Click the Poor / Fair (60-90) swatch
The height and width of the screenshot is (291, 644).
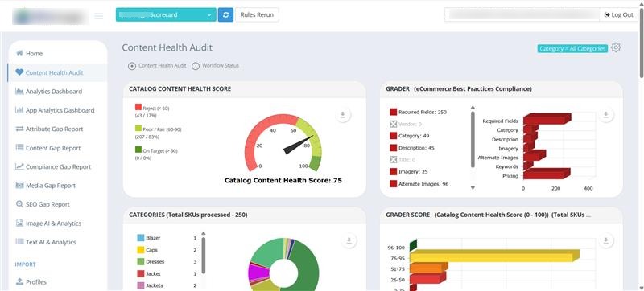click(x=138, y=129)
